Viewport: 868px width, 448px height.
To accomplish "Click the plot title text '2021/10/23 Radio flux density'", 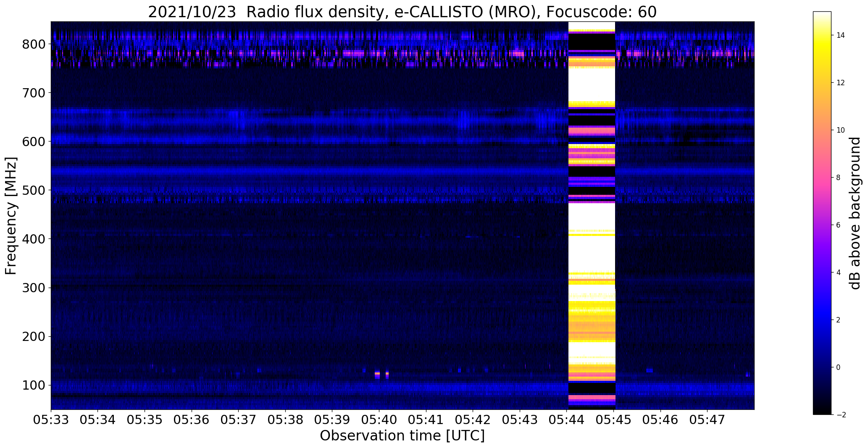I will coord(266,12).
